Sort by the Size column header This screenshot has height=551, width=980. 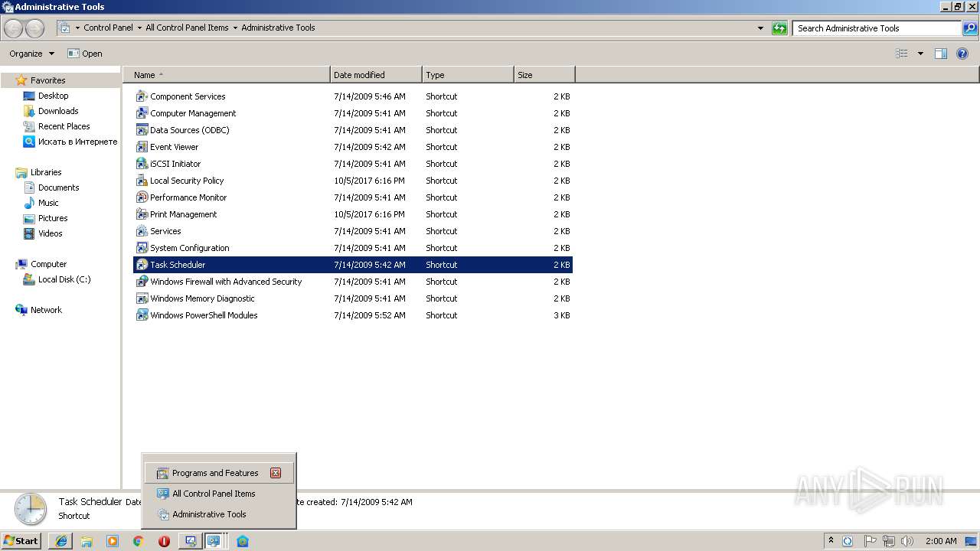[544, 75]
